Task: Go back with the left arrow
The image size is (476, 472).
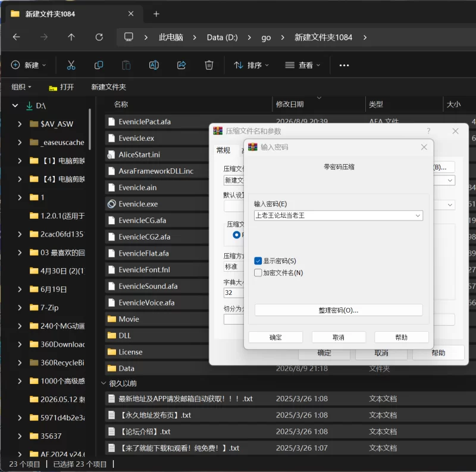Action: tap(17, 37)
